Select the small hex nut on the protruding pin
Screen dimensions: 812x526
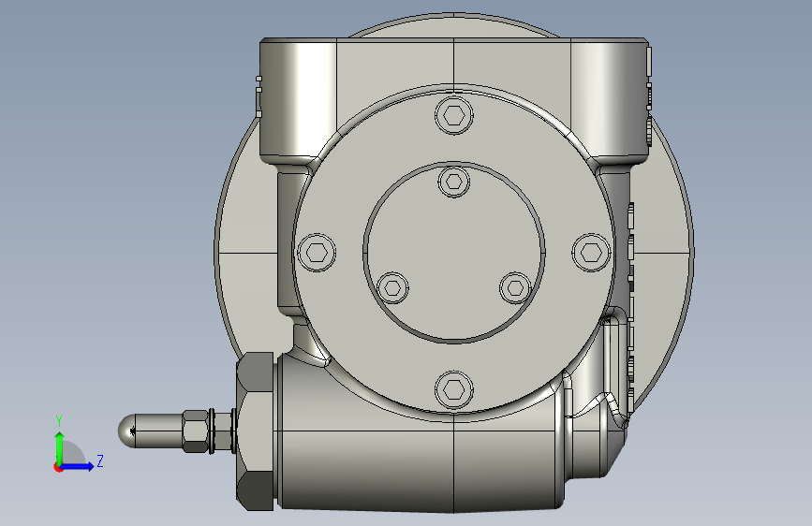(x=195, y=431)
